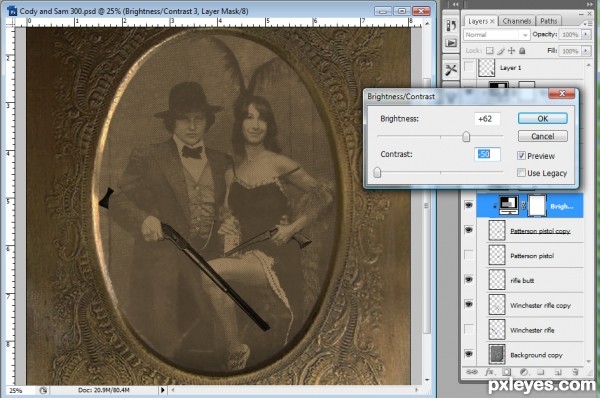Click the zoom percentage field in status bar
Screen dimensions: 600x398
pyautogui.click(x=20, y=390)
